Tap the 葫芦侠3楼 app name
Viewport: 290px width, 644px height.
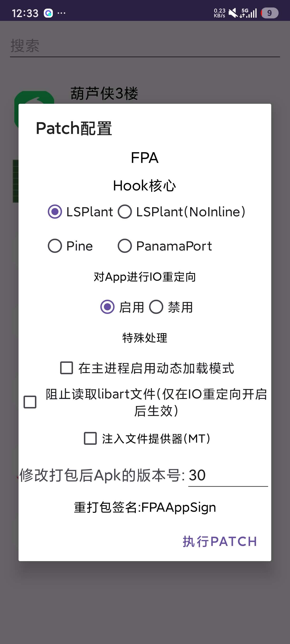click(x=104, y=94)
